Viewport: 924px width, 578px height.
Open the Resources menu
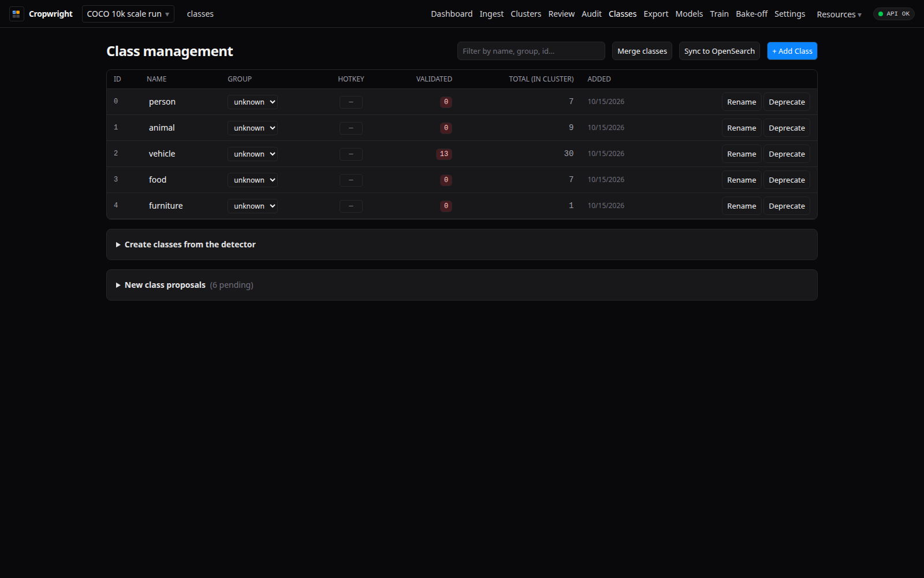[839, 14]
